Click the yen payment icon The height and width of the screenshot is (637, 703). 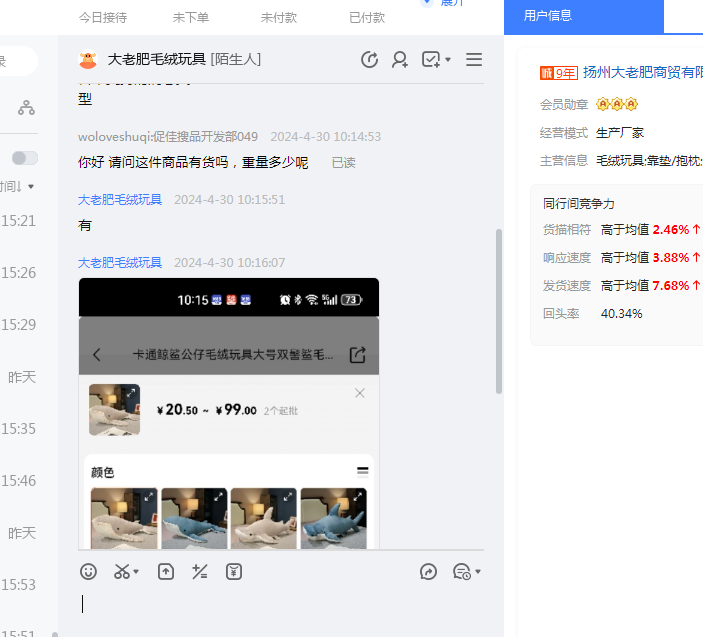pos(234,572)
